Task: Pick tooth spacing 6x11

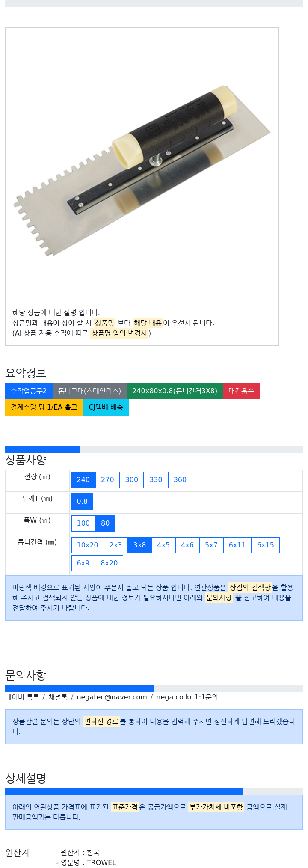Action: (x=237, y=545)
